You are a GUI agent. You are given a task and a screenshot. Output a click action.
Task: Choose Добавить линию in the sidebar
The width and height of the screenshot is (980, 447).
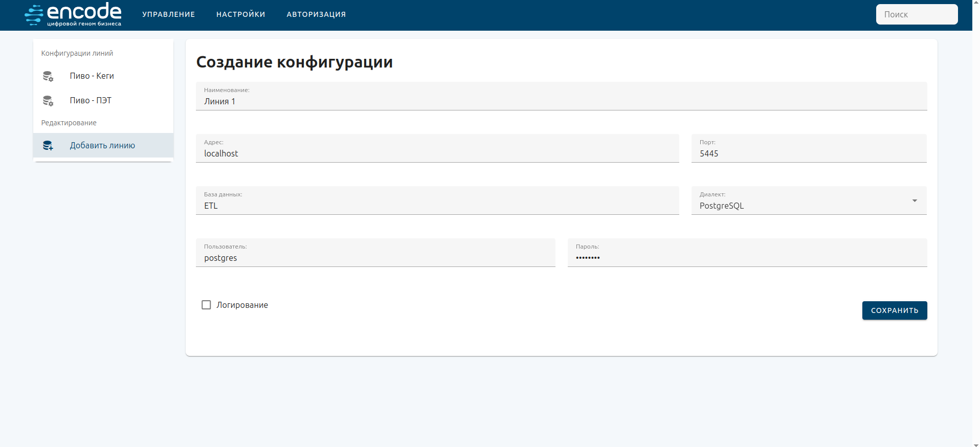102,145
